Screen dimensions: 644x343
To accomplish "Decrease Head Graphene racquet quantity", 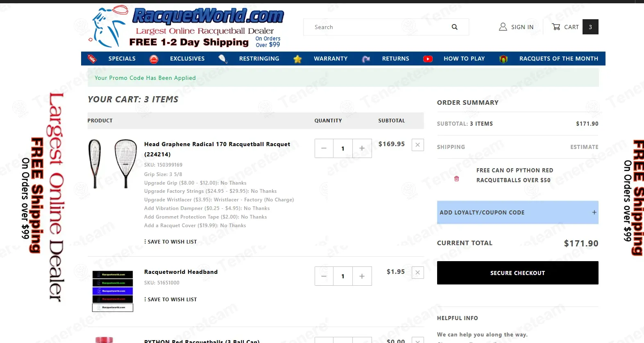I will 324,148.
